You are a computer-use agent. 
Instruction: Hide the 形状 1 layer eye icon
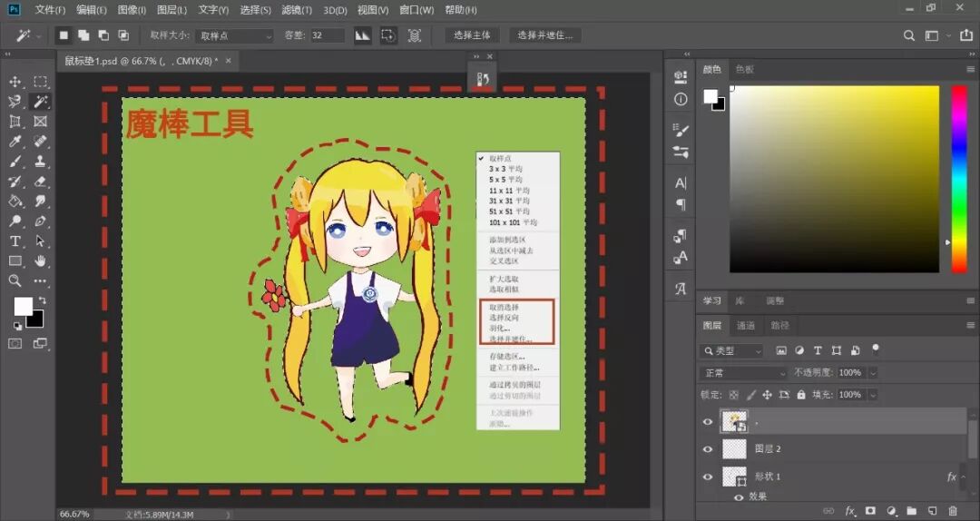tap(708, 477)
